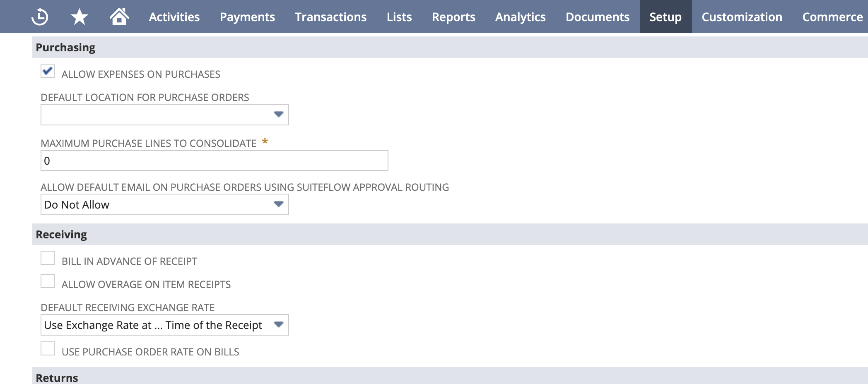Open the Activities menu
868x384 pixels.
174,17
